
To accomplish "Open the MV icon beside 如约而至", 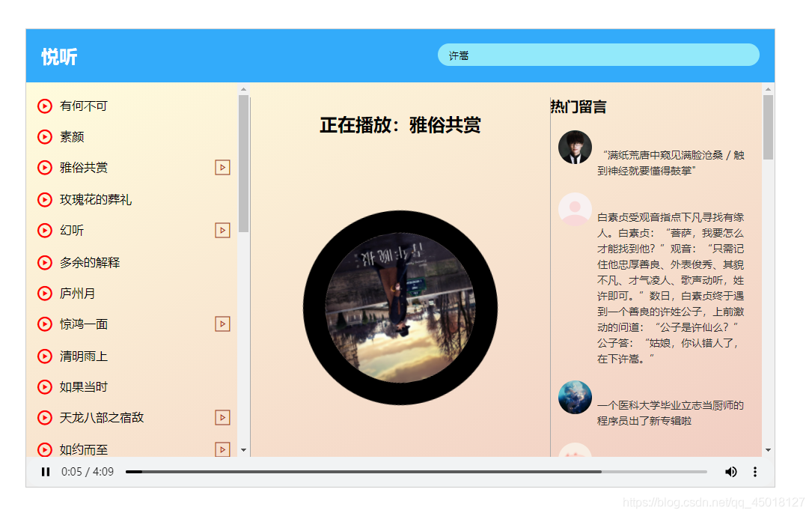I will point(222,449).
